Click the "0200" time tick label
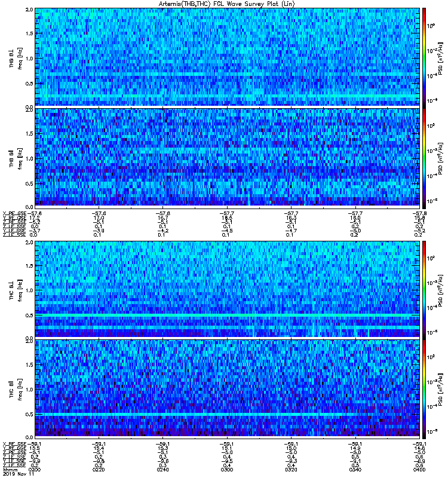The width and height of the screenshot is (448, 478). click(x=35, y=470)
